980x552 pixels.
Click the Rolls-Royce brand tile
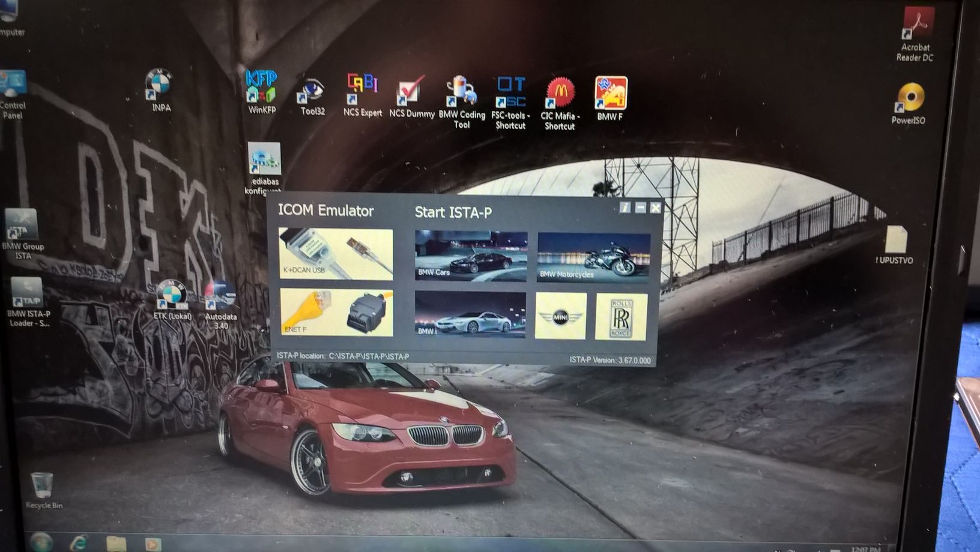pyautogui.click(x=621, y=317)
